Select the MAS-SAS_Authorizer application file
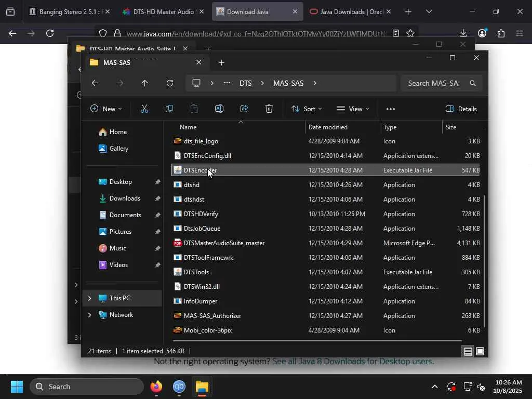The width and height of the screenshot is (532, 399). coord(325,316)
